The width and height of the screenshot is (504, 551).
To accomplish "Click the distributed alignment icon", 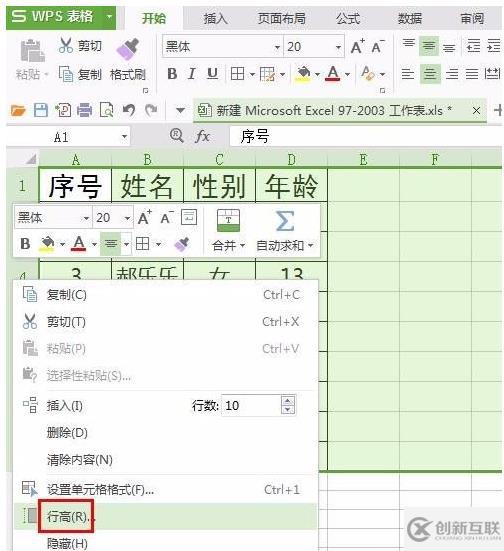I will coord(492,74).
